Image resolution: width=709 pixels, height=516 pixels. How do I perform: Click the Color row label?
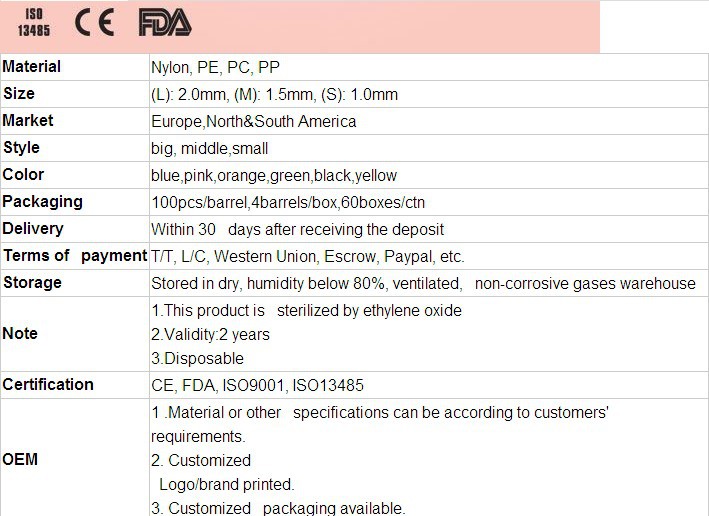point(23,175)
